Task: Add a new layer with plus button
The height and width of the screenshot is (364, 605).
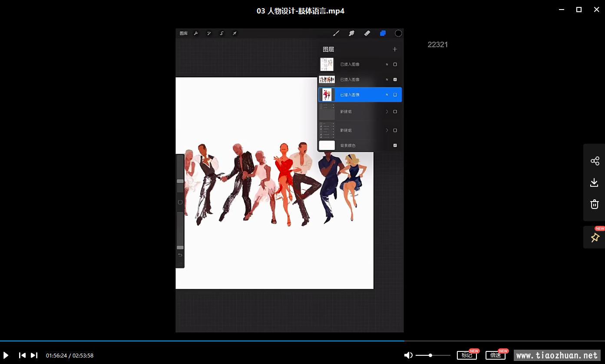Action: (x=395, y=50)
